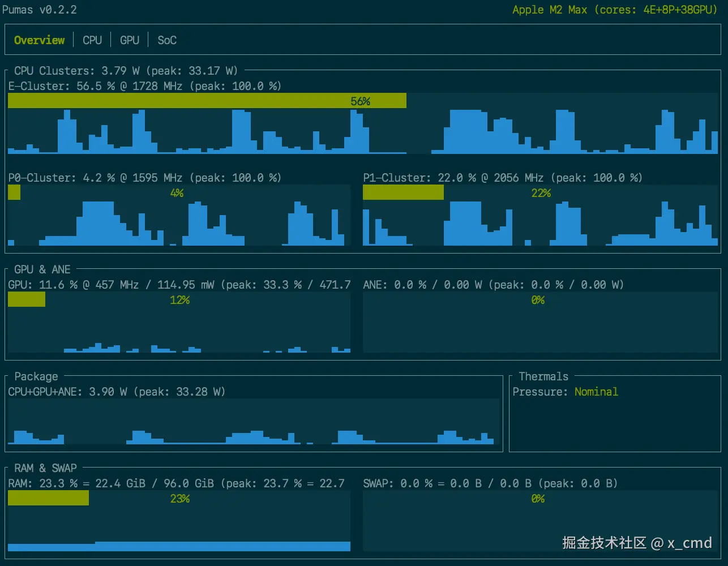The image size is (728, 566).
Task: Switch to the SoC tab
Action: click(167, 40)
